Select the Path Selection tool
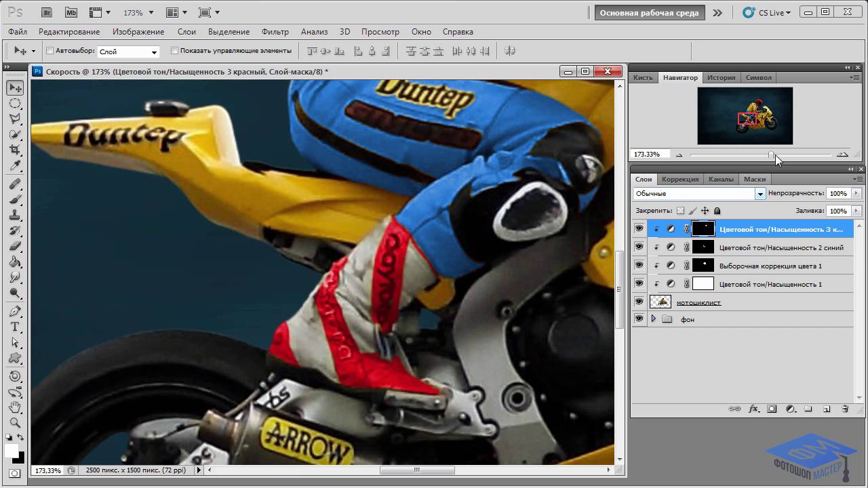This screenshot has width=868, height=488. click(x=15, y=343)
